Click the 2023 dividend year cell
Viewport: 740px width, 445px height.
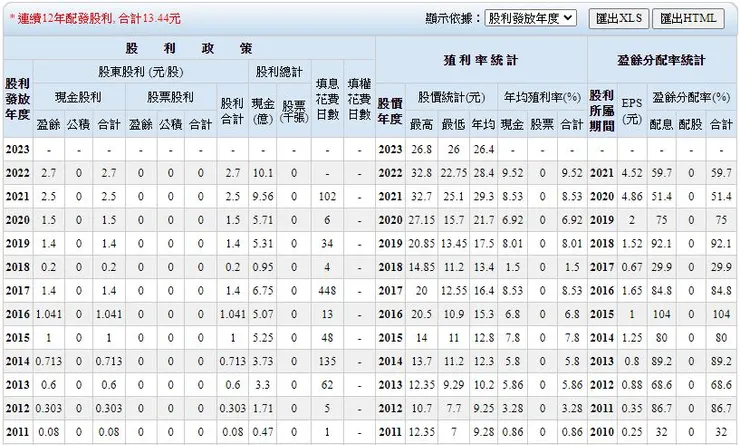(17, 150)
